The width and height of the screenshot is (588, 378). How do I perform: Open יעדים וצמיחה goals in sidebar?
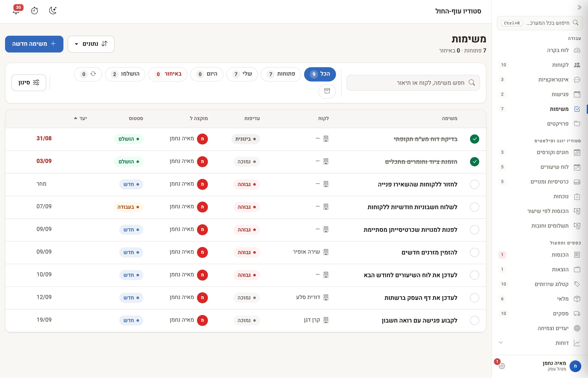540,328
